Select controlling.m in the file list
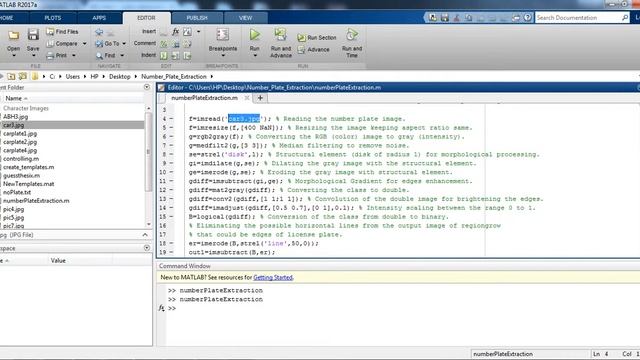The image size is (640, 360). pos(21,159)
